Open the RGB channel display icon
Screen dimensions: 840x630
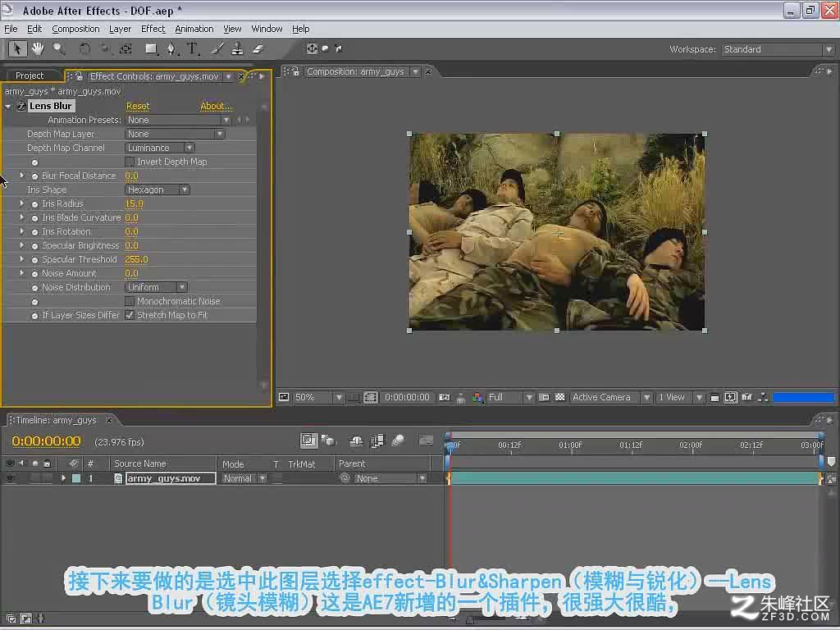(x=477, y=397)
